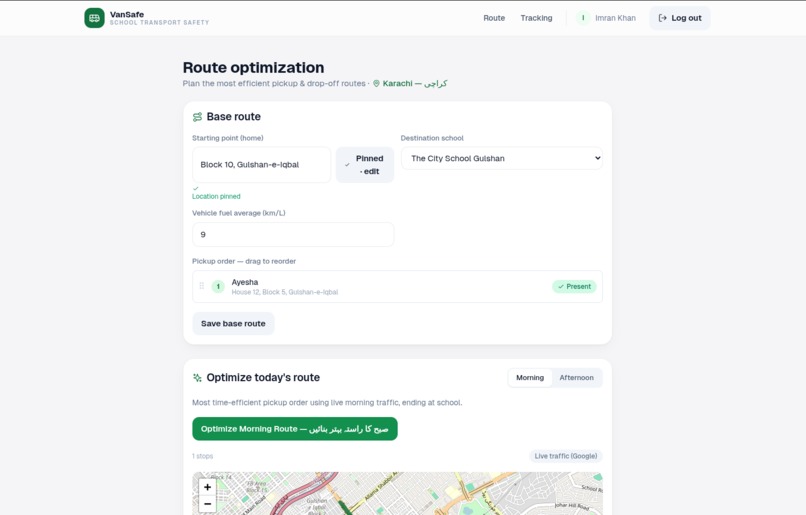Screen dimensions: 806x515
Task: Click the Starting point input field
Action: point(262,165)
